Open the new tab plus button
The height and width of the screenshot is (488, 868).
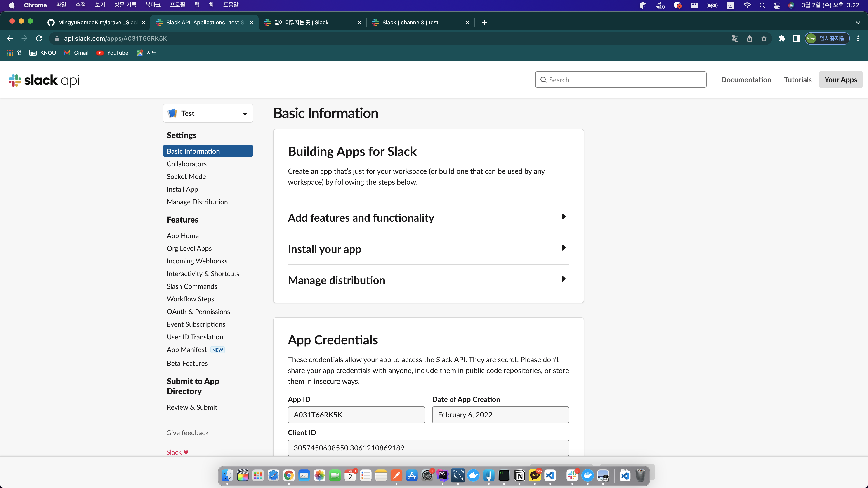pyautogui.click(x=485, y=23)
